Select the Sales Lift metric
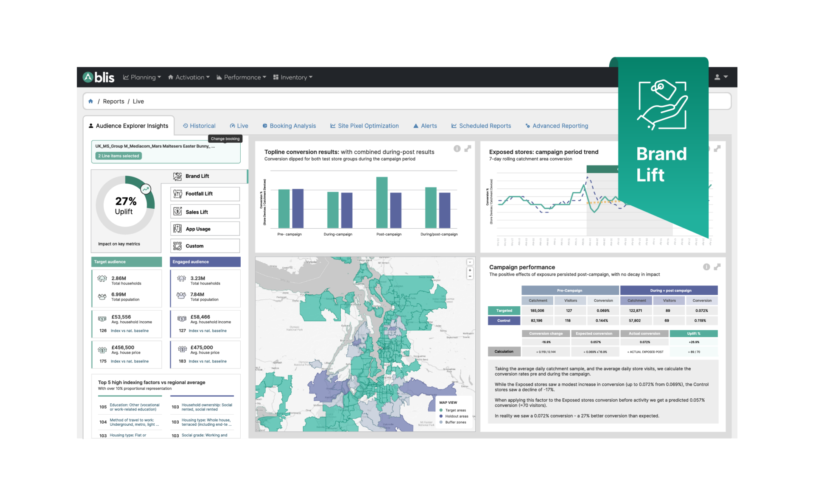The height and width of the screenshot is (504, 816). 205,212
